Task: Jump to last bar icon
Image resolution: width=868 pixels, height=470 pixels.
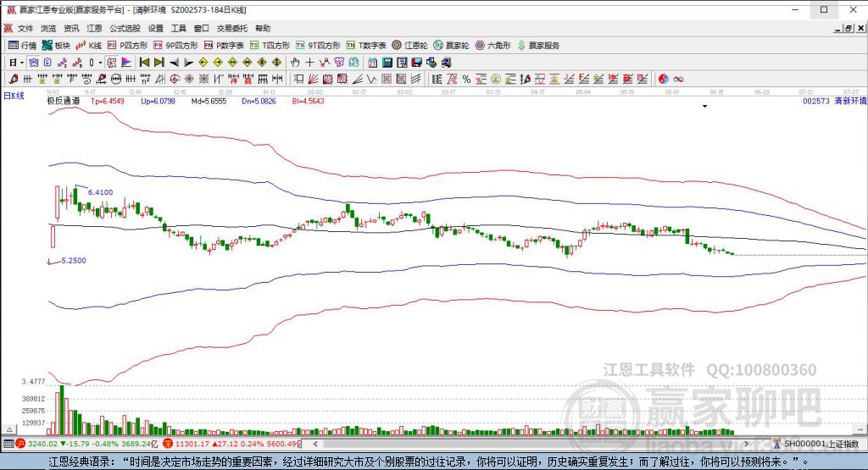Action: click(x=159, y=63)
